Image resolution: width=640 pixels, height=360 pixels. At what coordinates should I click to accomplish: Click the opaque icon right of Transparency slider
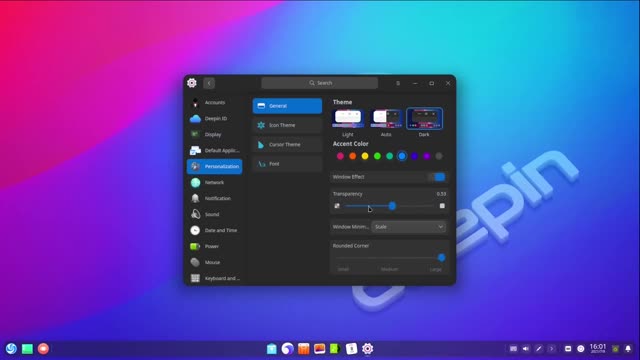point(442,206)
